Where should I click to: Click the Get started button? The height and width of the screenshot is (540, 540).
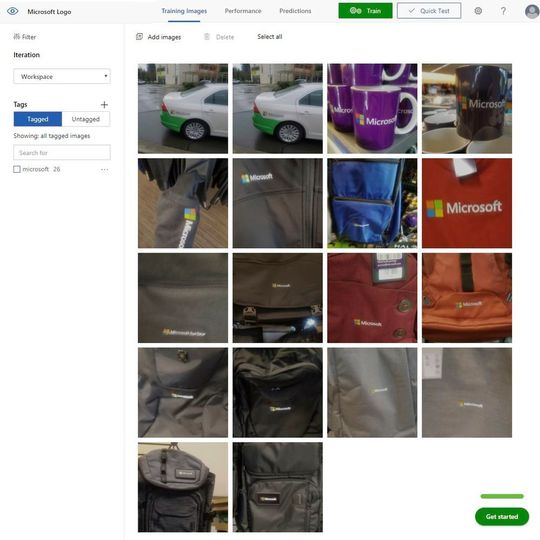[x=502, y=517]
